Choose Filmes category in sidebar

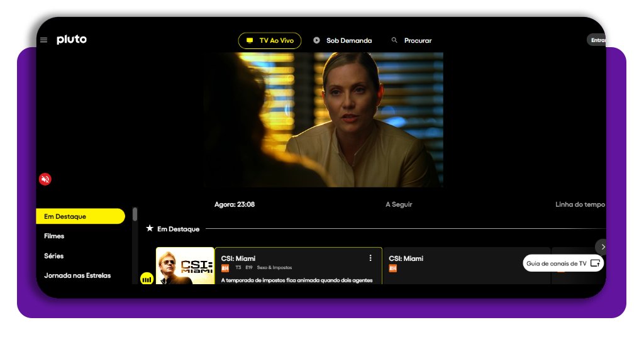click(54, 236)
